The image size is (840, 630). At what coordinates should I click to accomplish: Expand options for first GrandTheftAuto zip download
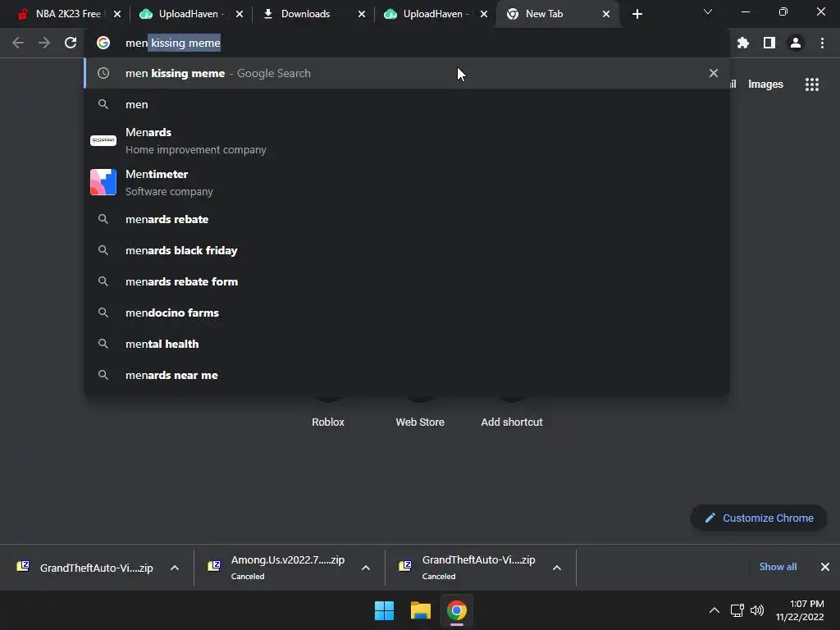pos(175,568)
